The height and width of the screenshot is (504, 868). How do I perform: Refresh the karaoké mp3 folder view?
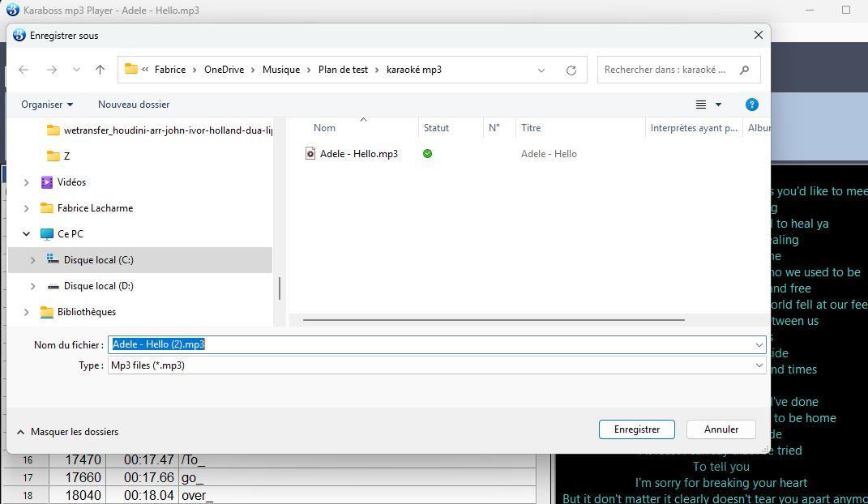click(x=571, y=70)
